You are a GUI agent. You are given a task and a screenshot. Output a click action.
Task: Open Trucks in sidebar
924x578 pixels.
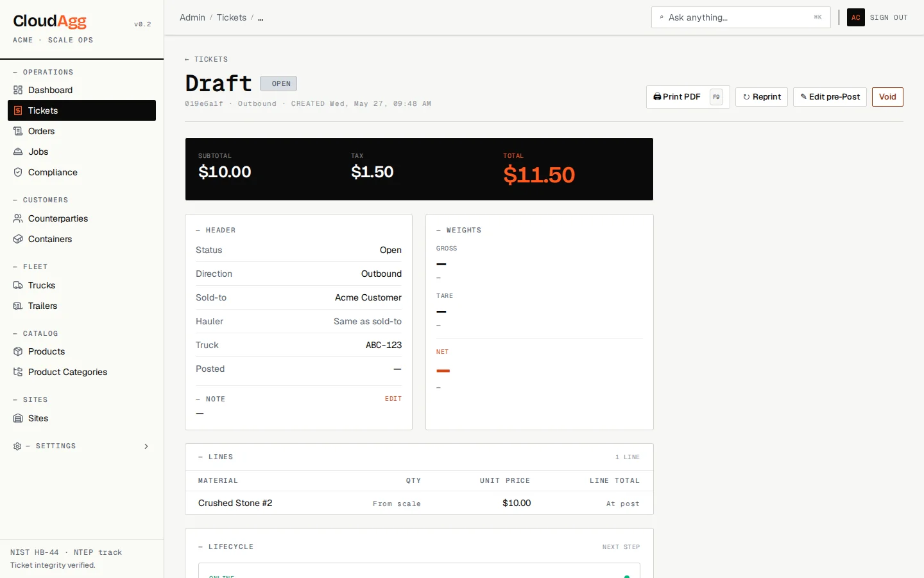81,285
